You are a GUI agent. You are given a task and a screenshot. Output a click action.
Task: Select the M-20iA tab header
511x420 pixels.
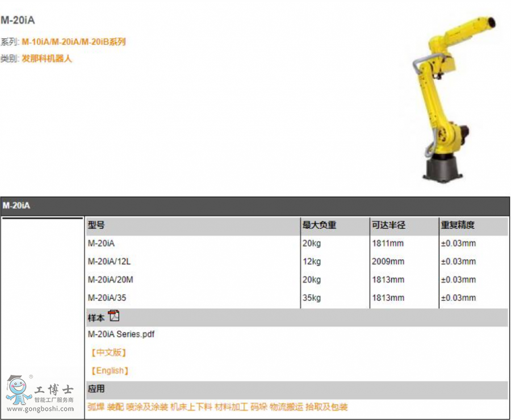pos(16,205)
